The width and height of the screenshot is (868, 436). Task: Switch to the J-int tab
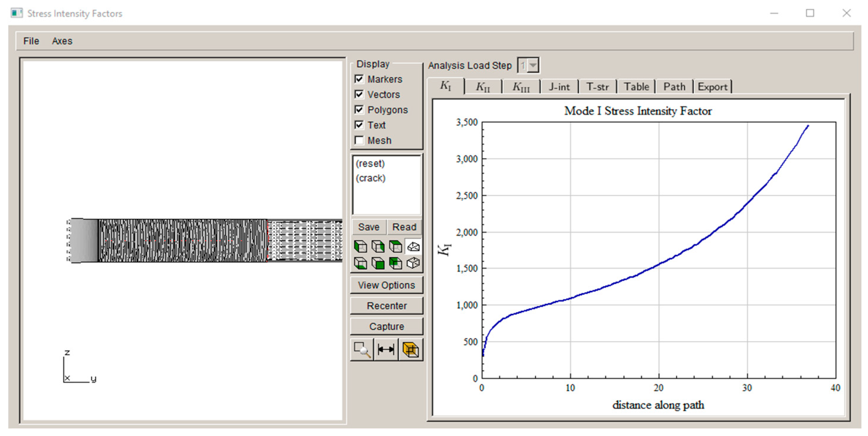tap(559, 87)
